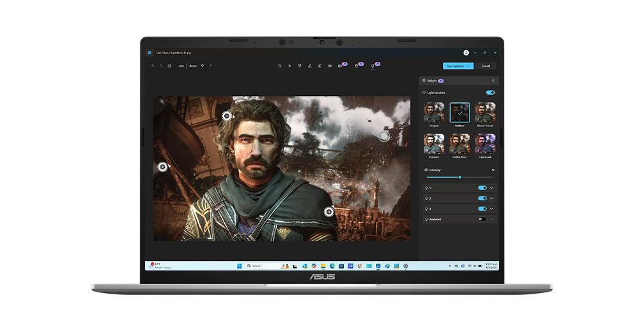Click the Photos app icon in title bar
Screen dimensions: 644x322
[150, 53]
